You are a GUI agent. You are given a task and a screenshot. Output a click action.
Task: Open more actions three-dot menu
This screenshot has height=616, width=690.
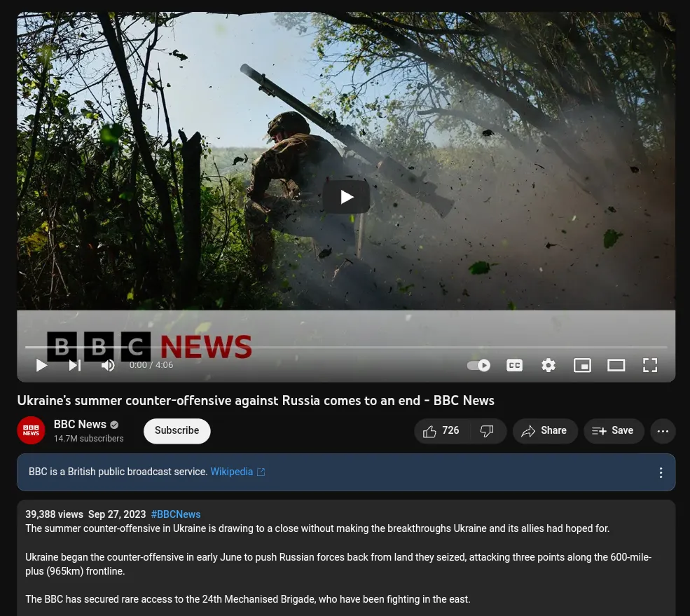tap(663, 431)
